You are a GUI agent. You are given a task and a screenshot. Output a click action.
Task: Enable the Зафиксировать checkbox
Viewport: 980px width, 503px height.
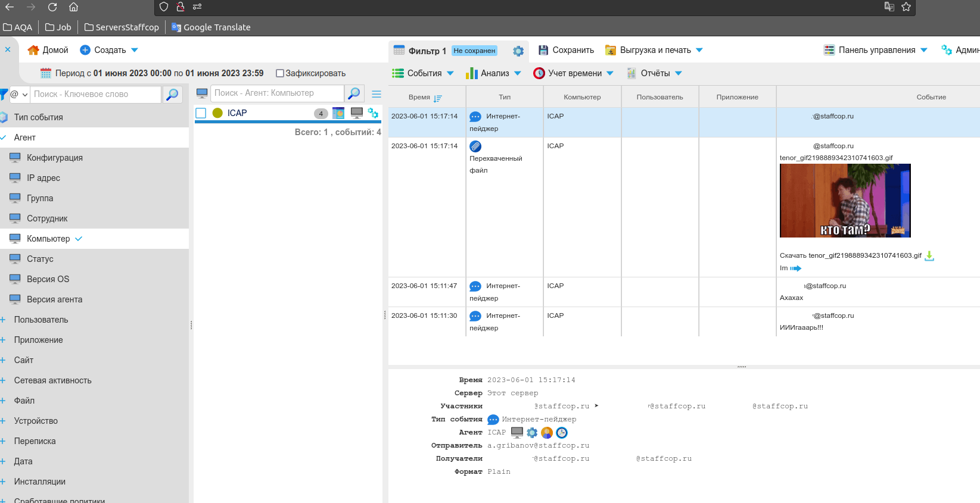click(279, 73)
